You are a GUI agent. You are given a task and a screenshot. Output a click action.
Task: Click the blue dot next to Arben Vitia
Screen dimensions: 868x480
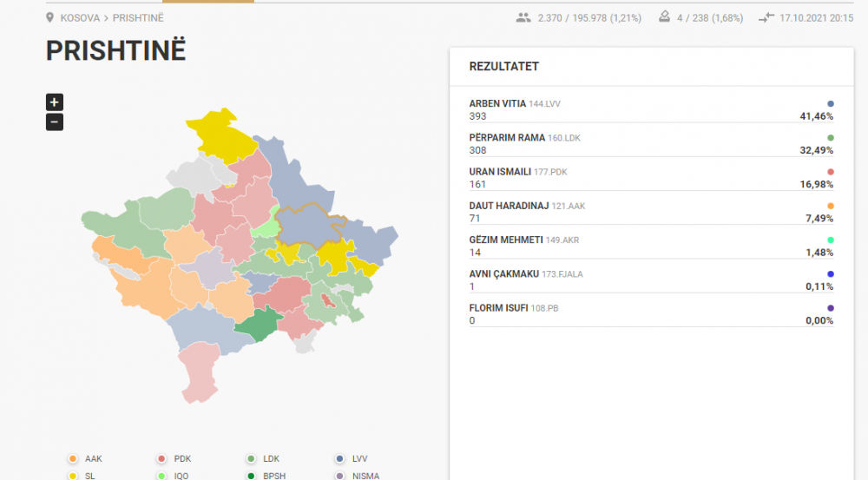830,103
